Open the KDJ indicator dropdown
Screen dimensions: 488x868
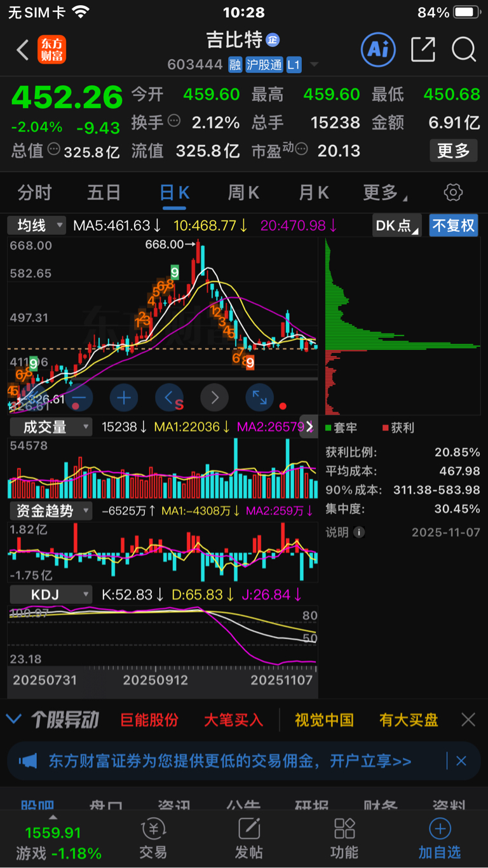tap(50, 595)
